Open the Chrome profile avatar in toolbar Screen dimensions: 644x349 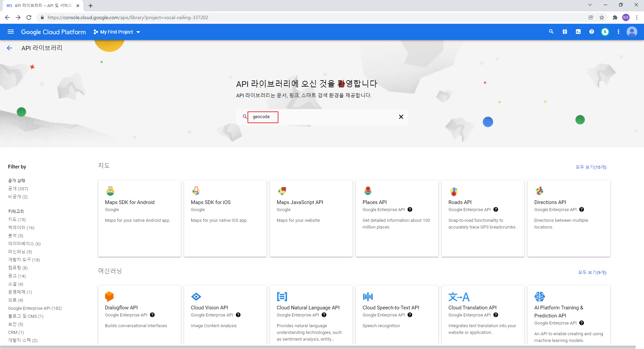click(x=626, y=17)
